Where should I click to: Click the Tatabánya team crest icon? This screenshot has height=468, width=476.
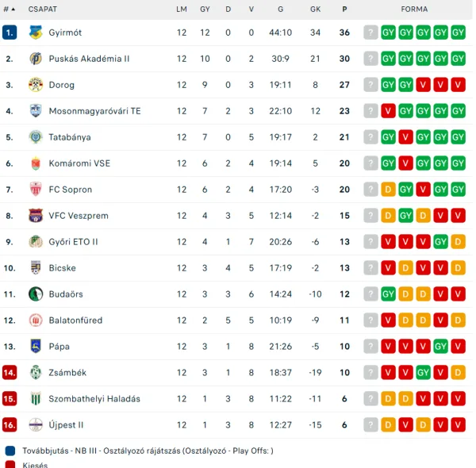click(35, 137)
